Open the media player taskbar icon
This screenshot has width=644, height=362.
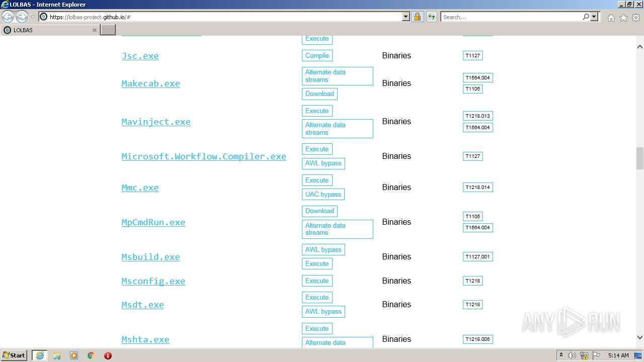[x=74, y=355]
